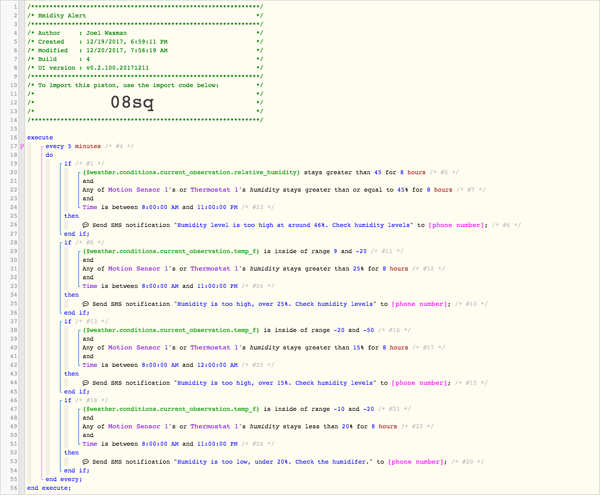Click 'end if;' on line 54

tap(77, 470)
